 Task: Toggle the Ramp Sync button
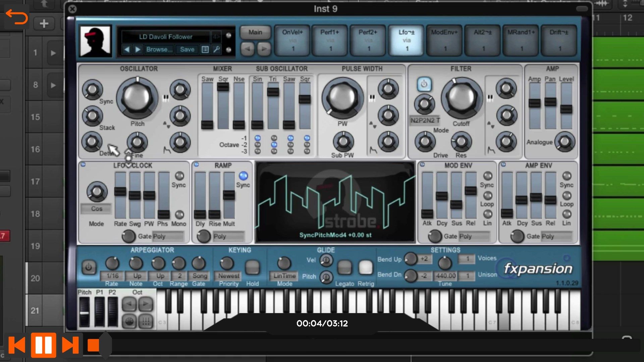click(x=243, y=176)
